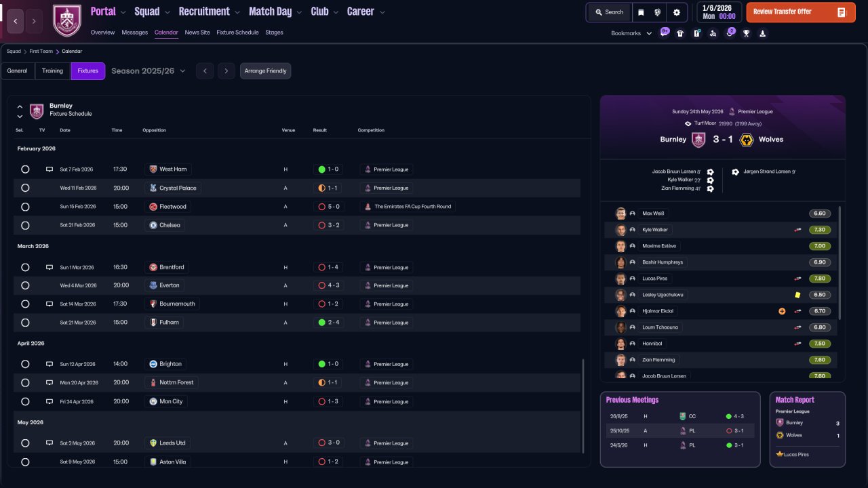The height and width of the screenshot is (488, 868).
Task: Open News Site in the sub-navigation
Action: click(197, 33)
